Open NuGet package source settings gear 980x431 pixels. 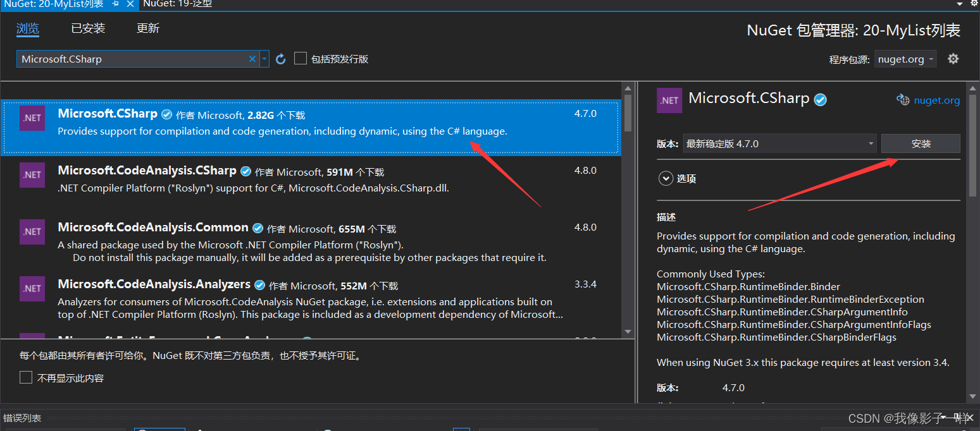[954, 58]
